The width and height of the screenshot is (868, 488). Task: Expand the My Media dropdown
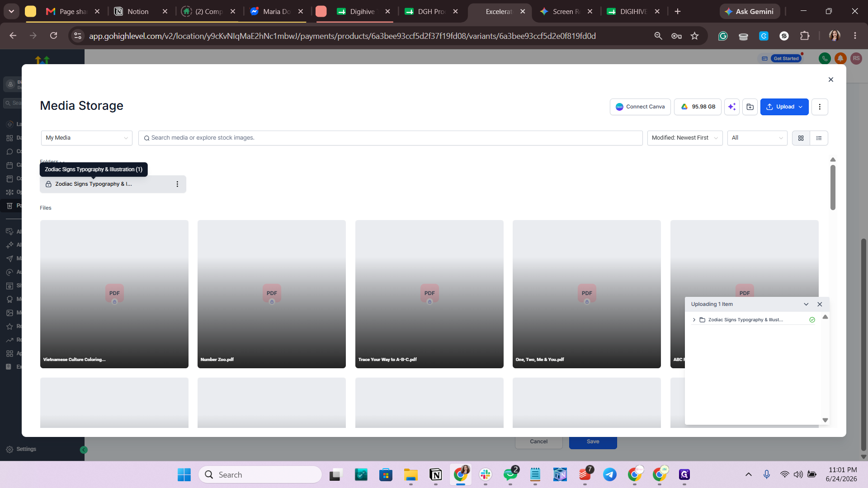pyautogui.click(x=87, y=138)
